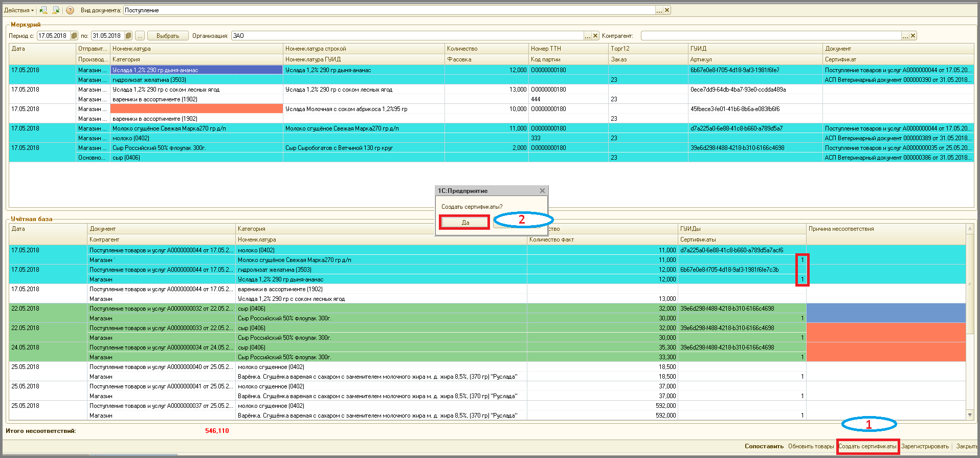The image size is (980, 458).
Task: Open the help question mark icon
Action: point(70,10)
